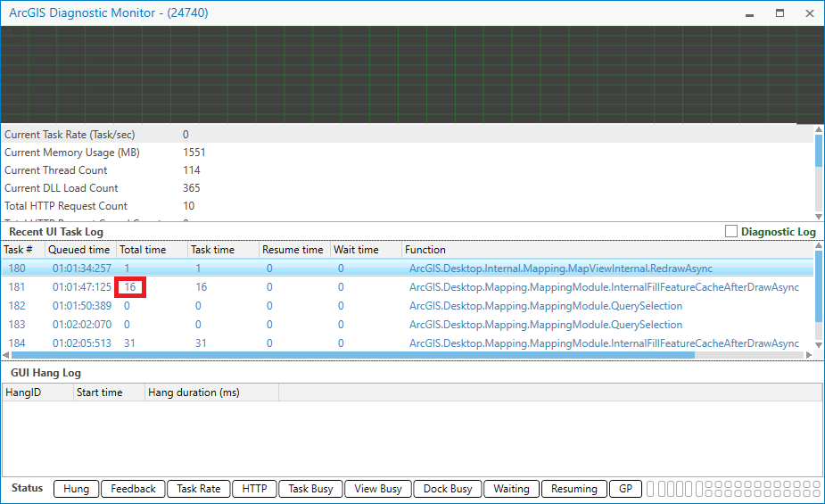825x504 pixels.
Task: Click the GP status button
Action: [625, 489]
